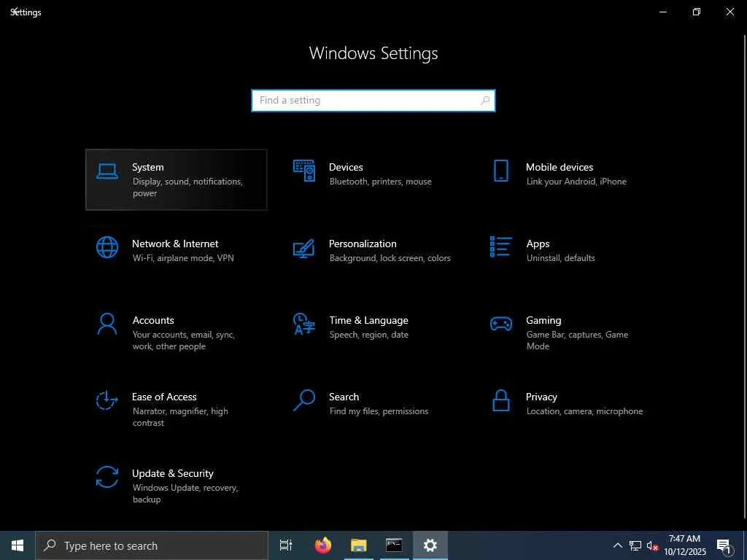Click the magnifier in Find a setting box
Image resolution: width=747 pixels, height=560 pixels.
pyautogui.click(x=485, y=101)
